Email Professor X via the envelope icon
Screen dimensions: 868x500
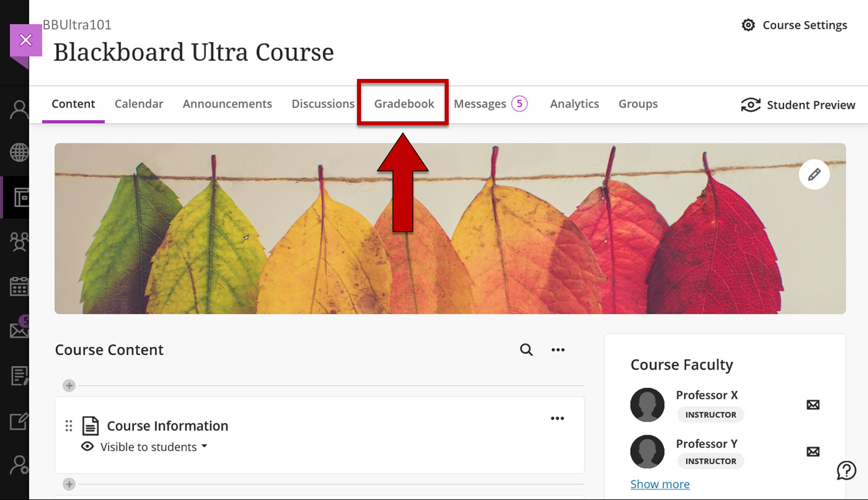(x=813, y=405)
